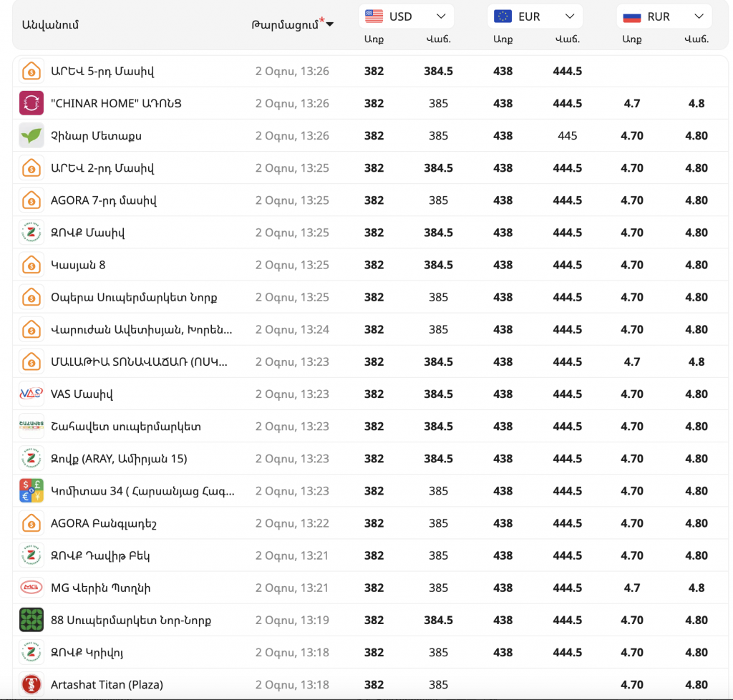Click the Կոմիտաս 34 currency icon

pos(31,491)
